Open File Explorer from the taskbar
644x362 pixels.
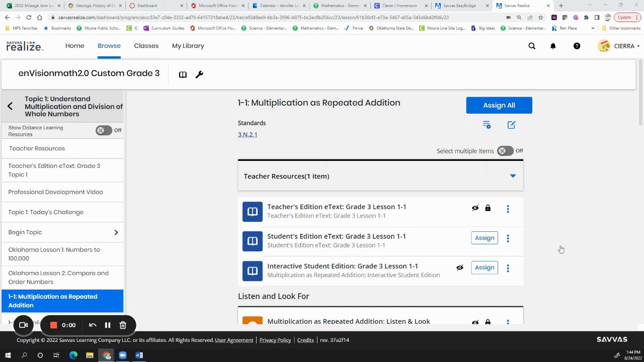pos(90,355)
